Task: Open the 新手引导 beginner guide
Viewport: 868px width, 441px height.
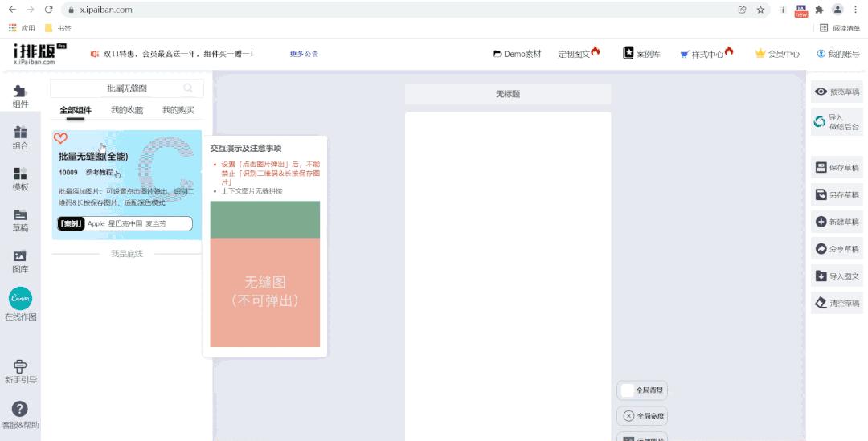Action: [x=20, y=371]
